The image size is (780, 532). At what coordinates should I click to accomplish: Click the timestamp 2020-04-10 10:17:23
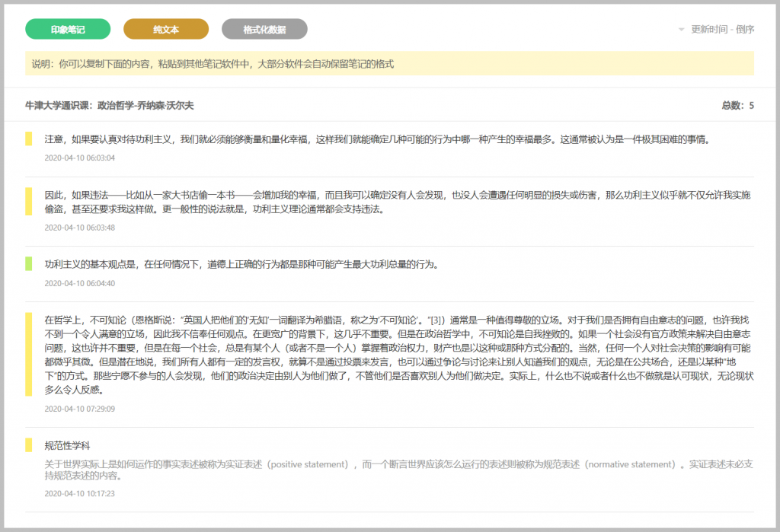click(79, 493)
